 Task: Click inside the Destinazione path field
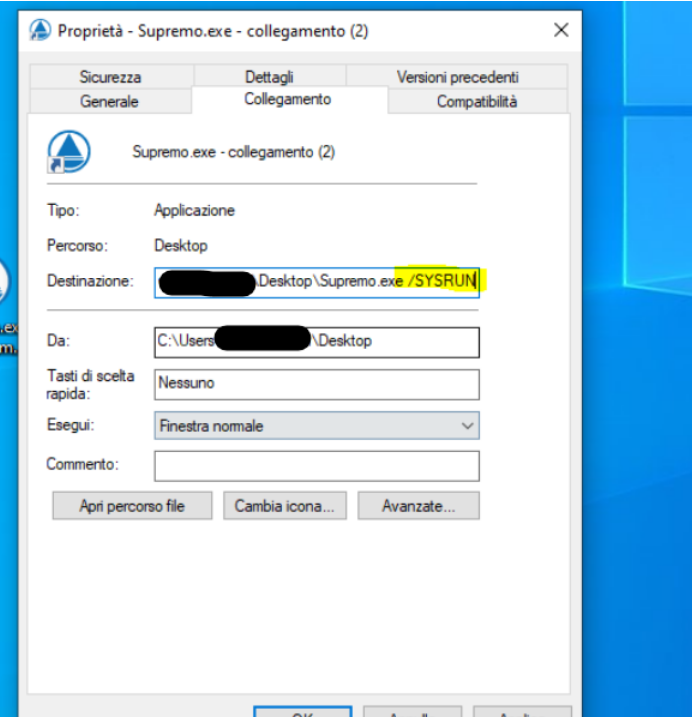click(316, 282)
